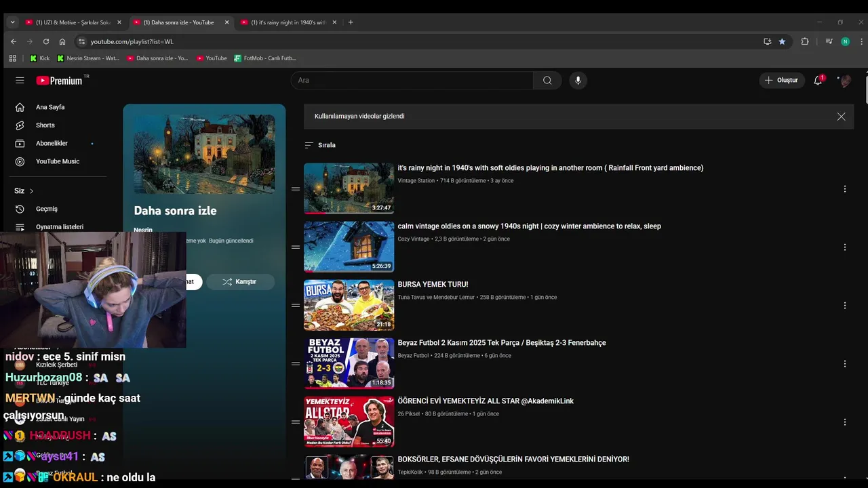Open the media control icon in toolbar
The height and width of the screenshot is (488, 868).
829,41
